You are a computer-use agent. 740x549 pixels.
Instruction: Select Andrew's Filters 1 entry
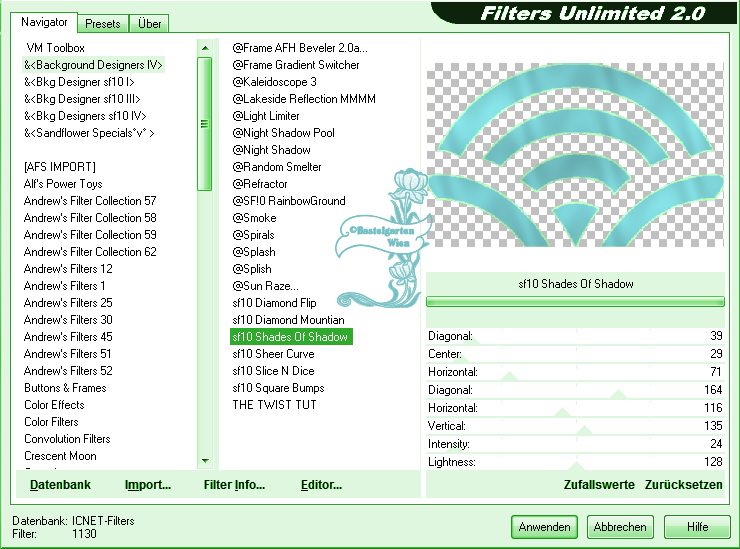(64, 286)
